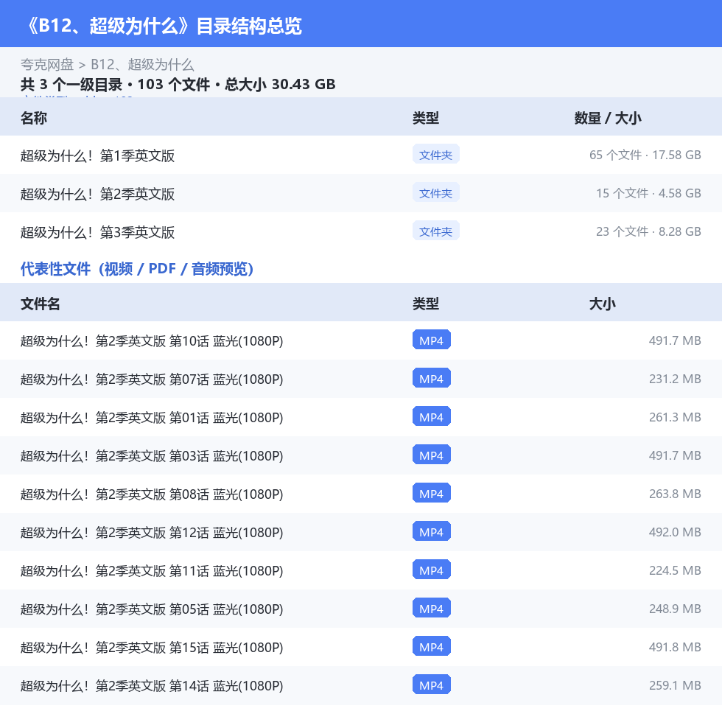
Task: Select the 248.9 MB size value
Action: click(675, 609)
